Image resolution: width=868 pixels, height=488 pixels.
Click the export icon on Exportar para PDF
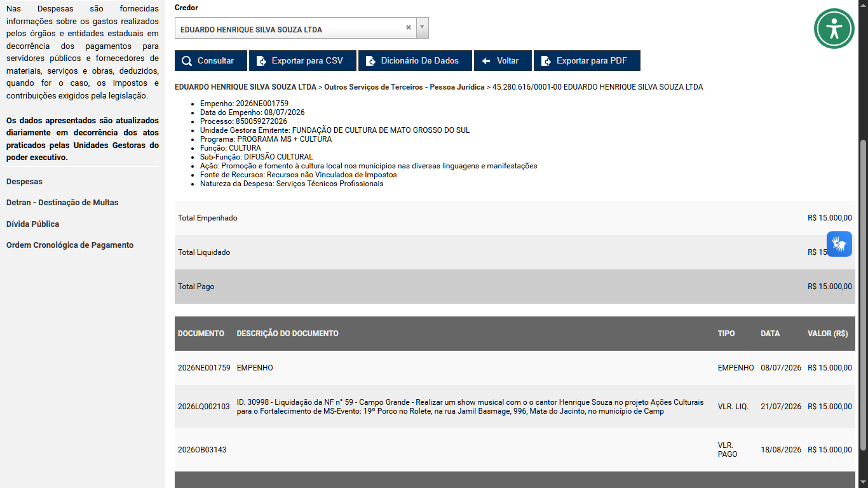546,61
